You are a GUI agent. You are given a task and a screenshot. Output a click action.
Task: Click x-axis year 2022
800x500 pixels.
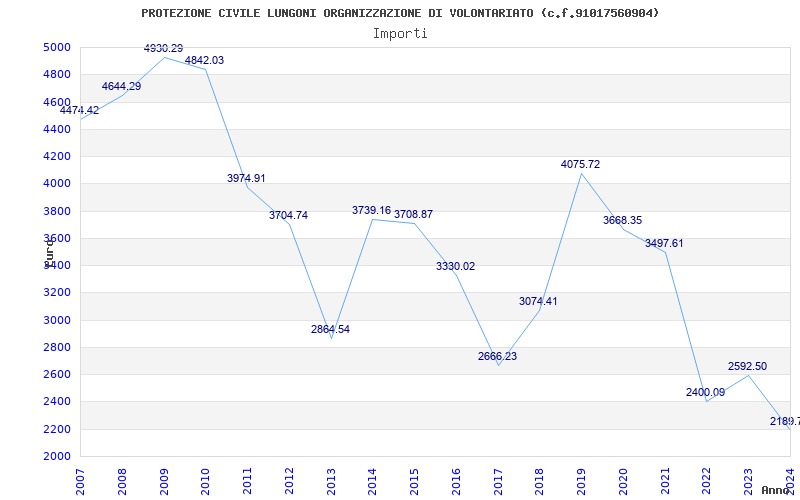(707, 482)
